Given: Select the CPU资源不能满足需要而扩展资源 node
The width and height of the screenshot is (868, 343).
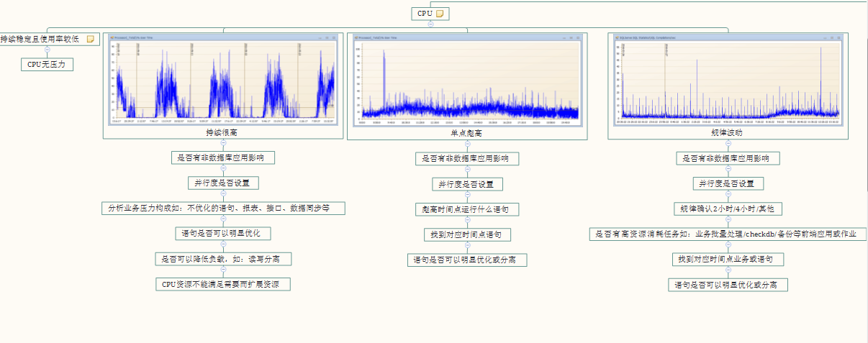Looking at the screenshot, I should point(223,284).
